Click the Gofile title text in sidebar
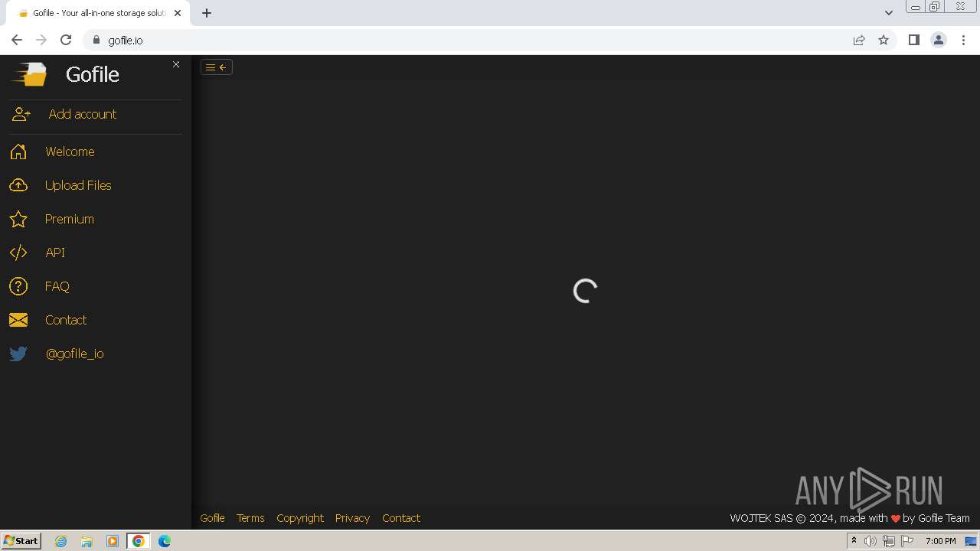Image resolution: width=980 pixels, height=551 pixels. pos(93,74)
